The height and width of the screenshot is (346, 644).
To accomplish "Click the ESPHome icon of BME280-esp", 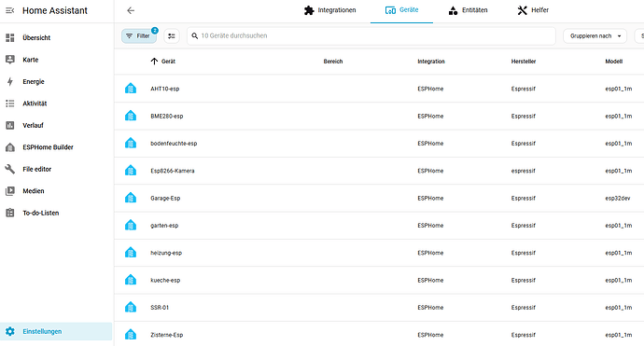I will [131, 116].
